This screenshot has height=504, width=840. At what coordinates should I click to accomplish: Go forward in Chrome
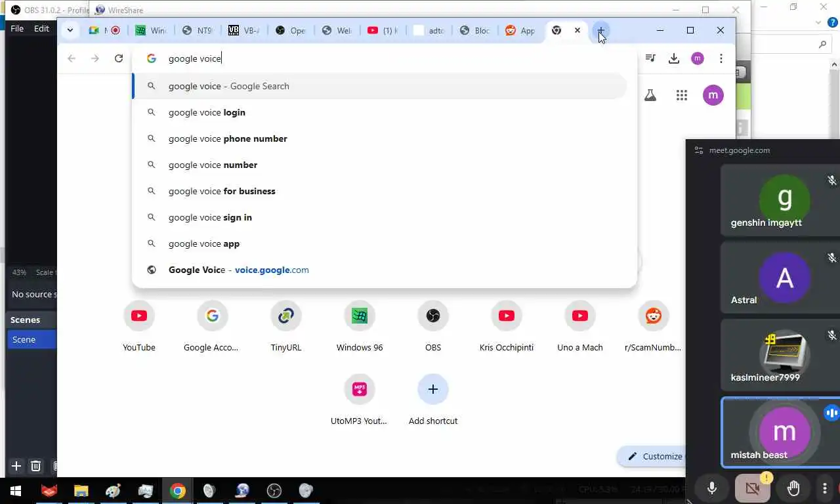click(95, 58)
